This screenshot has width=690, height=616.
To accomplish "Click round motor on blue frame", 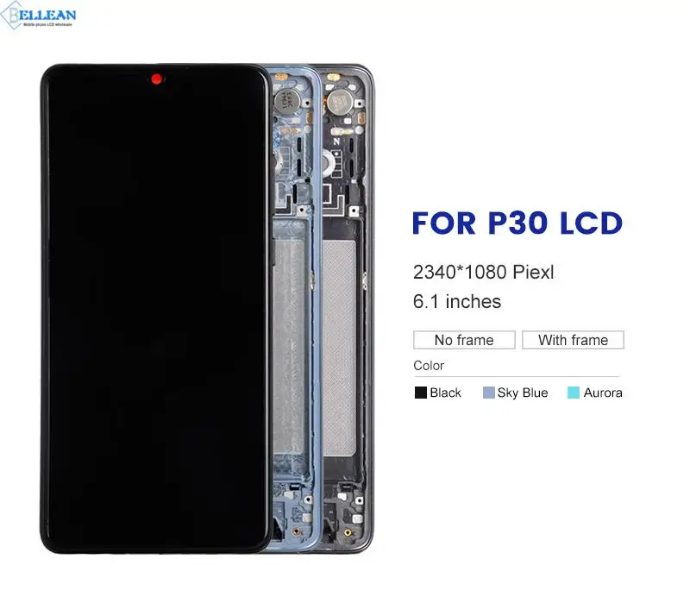I will [286, 100].
